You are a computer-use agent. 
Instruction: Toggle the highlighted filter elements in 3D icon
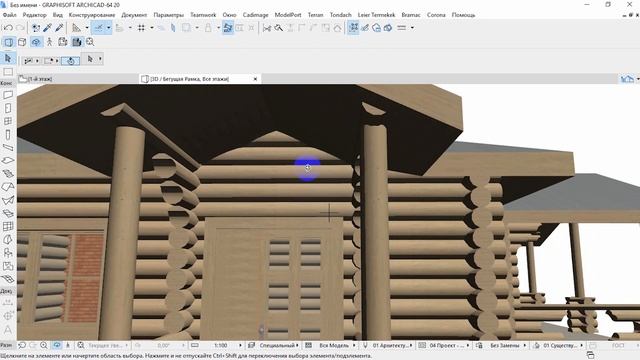click(x=77, y=42)
